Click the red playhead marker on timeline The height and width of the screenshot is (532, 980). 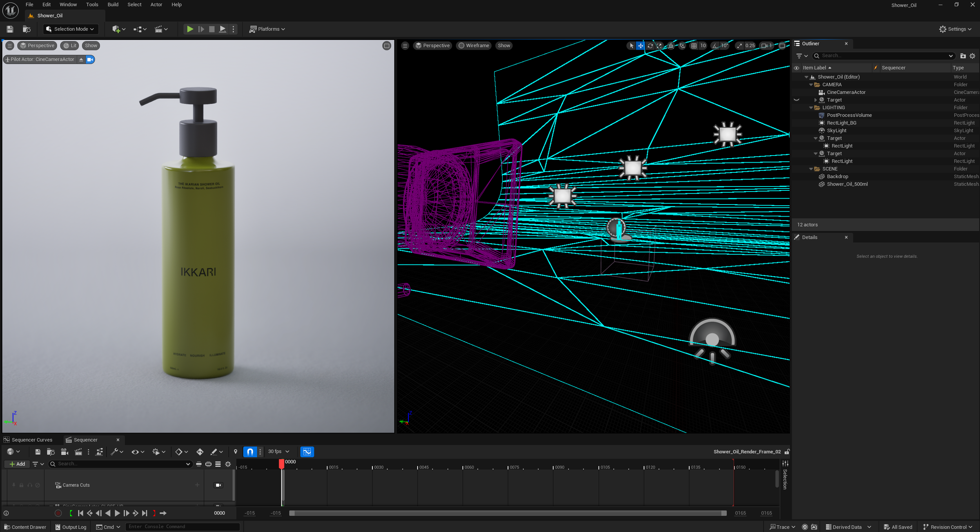coord(281,463)
